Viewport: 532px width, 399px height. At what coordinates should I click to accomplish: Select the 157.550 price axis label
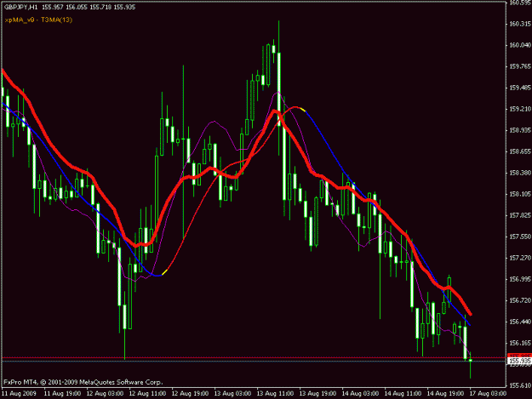tap(519, 237)
